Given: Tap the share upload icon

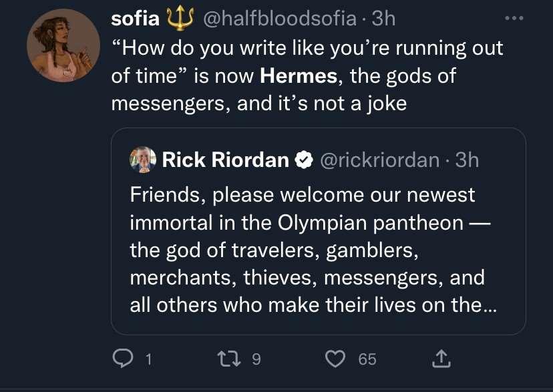Looking at the screenshot, I should pyautogui.click(x=441, y=359).
